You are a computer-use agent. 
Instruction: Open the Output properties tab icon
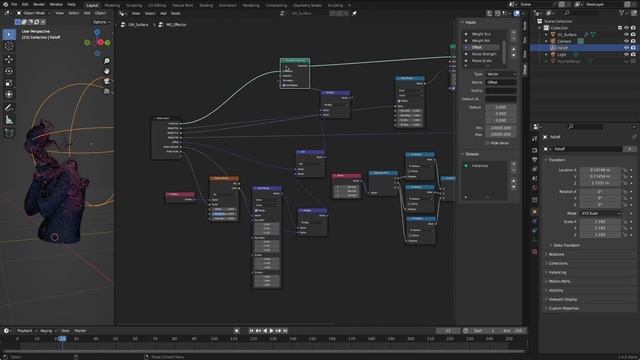(x=535, y=160)
